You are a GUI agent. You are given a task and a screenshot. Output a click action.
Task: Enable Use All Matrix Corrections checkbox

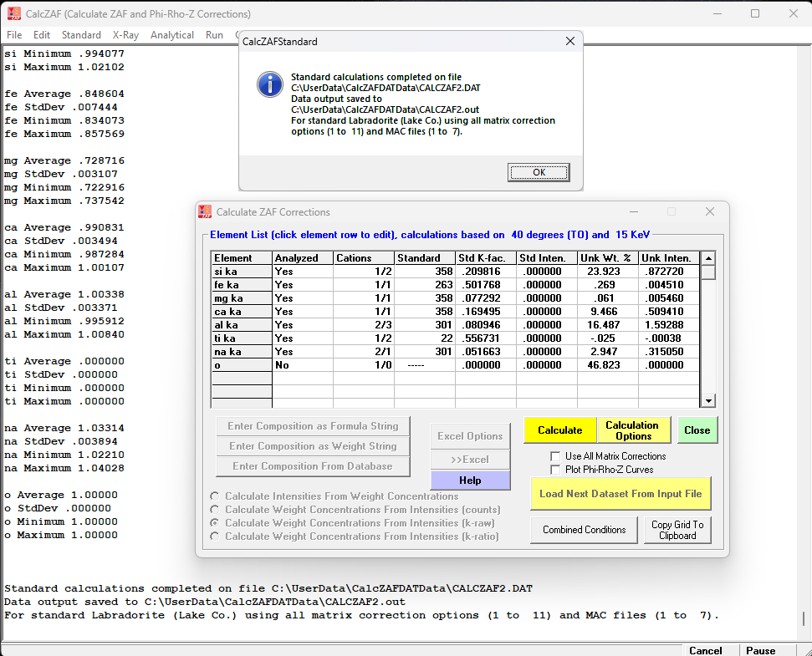[x=555, y=456]
